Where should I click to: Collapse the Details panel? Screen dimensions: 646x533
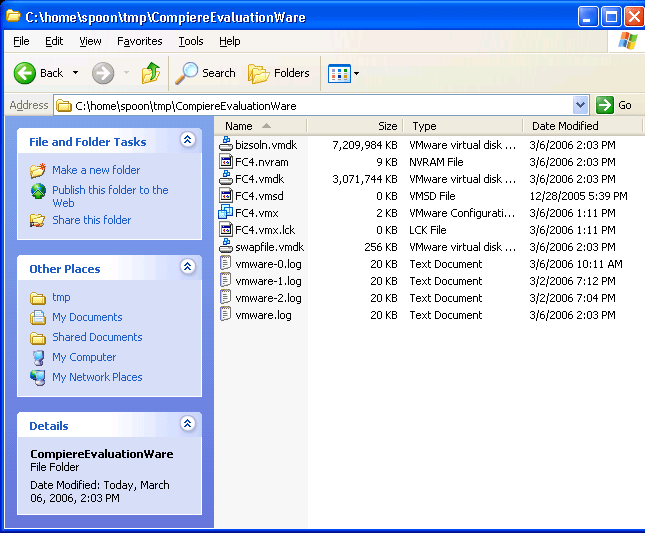(x=187, y=424)
